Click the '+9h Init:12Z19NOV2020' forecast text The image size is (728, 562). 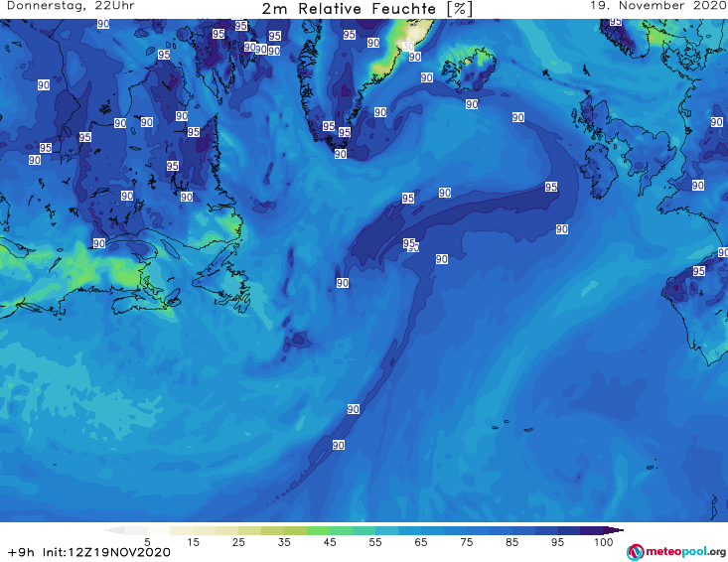click(89, 552)
